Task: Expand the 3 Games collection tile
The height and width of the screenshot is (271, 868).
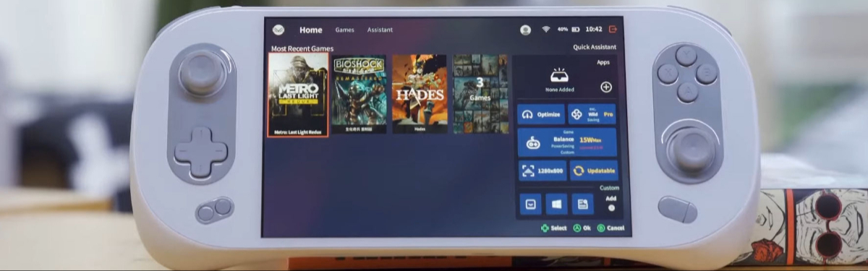Action: [480, 93]
